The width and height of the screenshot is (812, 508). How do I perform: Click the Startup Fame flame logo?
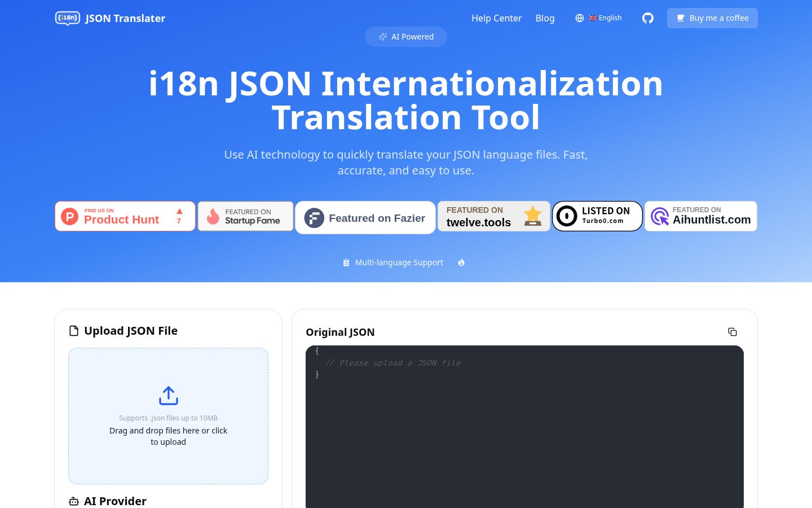pyautogui.click(x=213, y=216)
